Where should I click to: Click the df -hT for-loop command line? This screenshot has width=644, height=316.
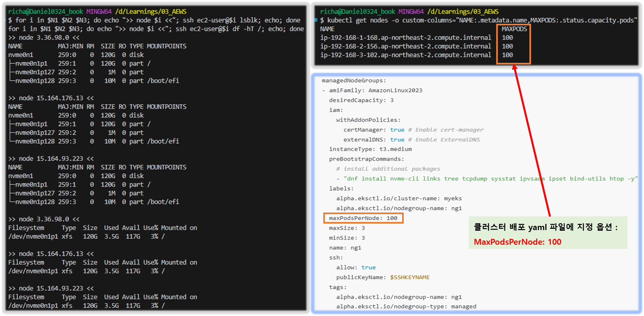pos(156,29)
